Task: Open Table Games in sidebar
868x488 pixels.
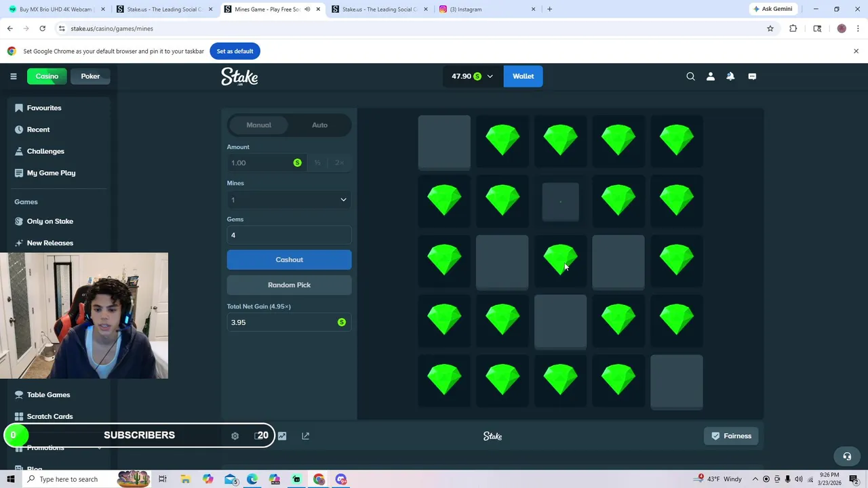Action: [48, 394]
